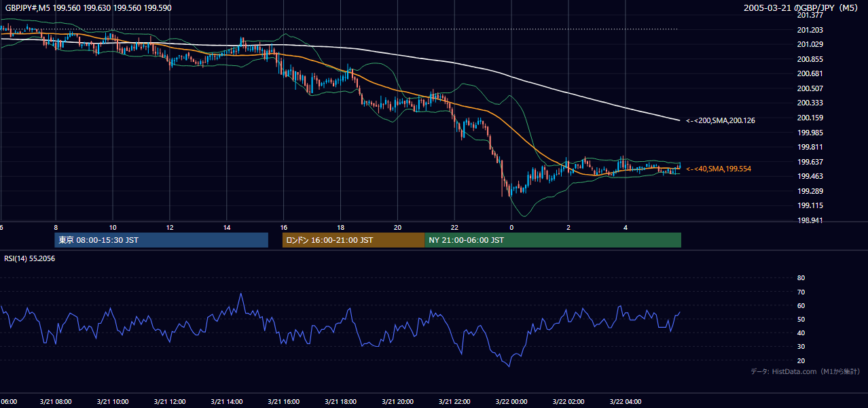This screenshot has height=408, width=868.
Task: Click the 2005-03-21 GBP/JPY (M5) chart title
Action: point(802,8)
